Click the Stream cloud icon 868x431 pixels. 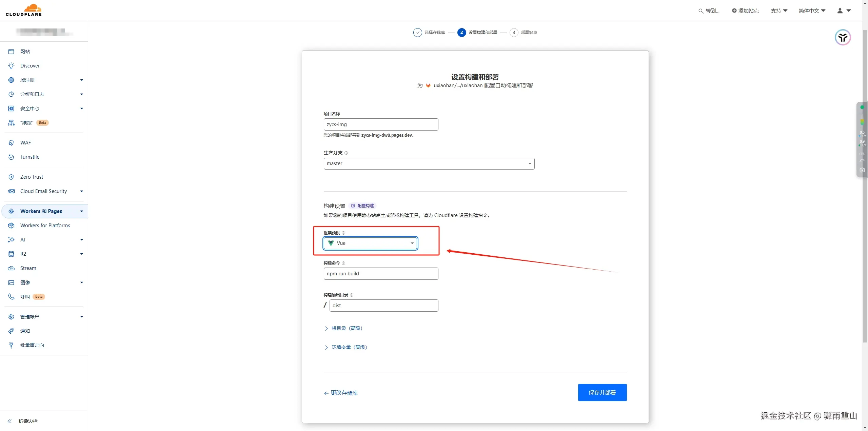click(x=11, y=268)
